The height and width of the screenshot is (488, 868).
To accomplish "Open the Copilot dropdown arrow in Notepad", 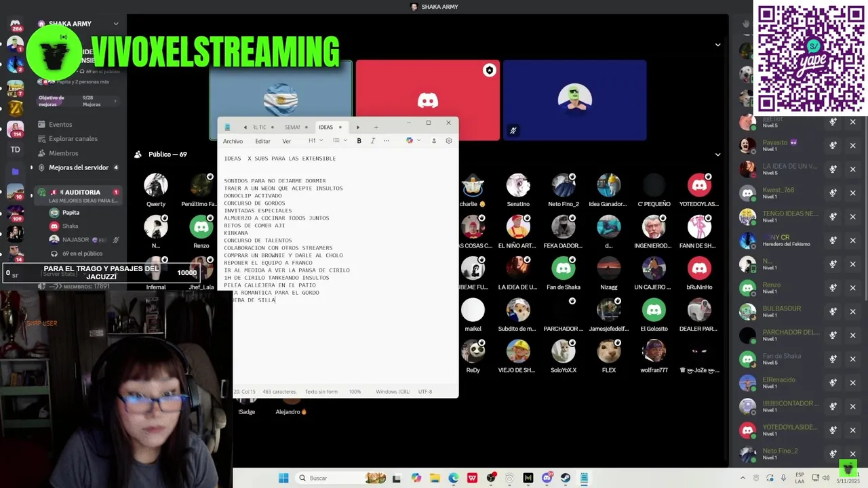I will click(418, 141).
